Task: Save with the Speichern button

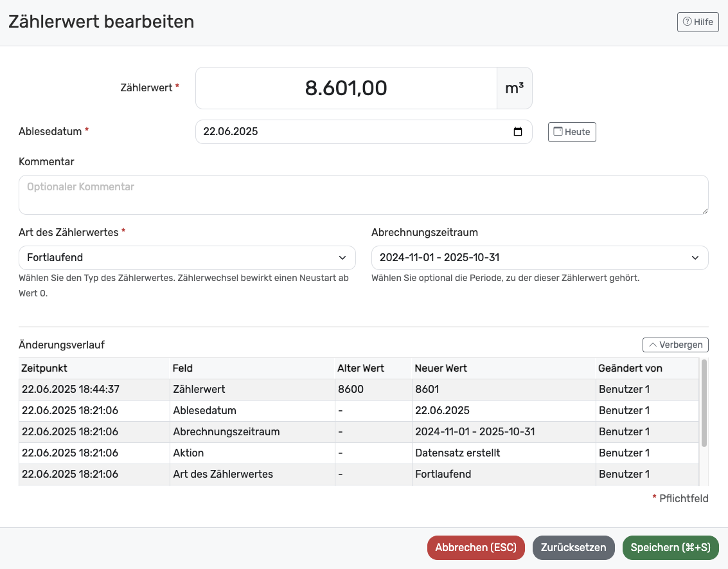Action: (670, 548)
